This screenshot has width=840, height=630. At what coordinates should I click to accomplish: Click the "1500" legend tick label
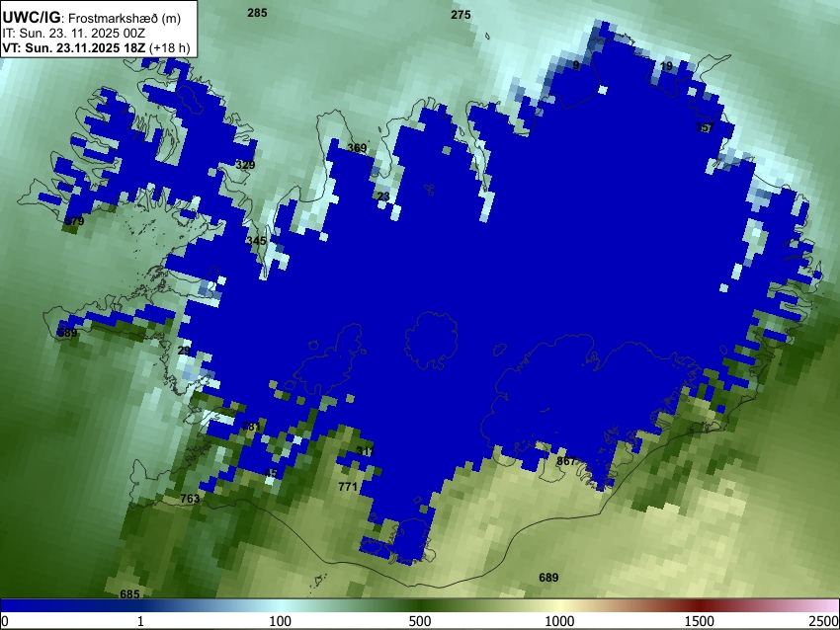coord(700,621)
